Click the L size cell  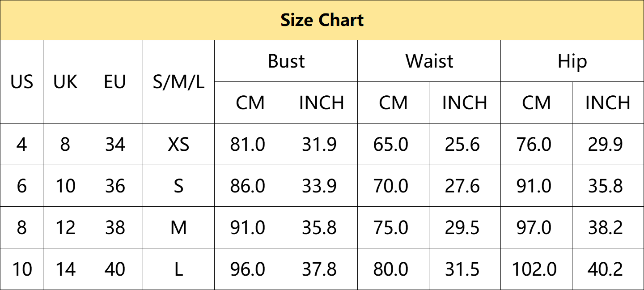click(178, 269)
